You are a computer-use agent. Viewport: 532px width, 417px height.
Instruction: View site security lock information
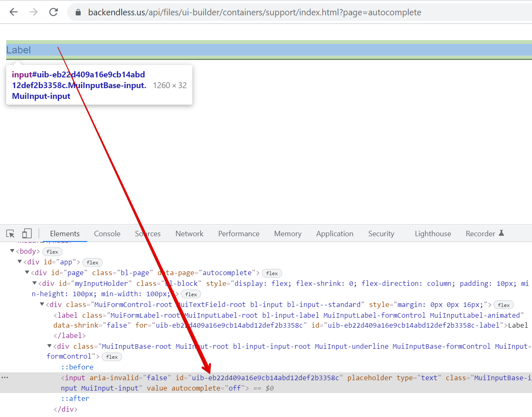78,12
